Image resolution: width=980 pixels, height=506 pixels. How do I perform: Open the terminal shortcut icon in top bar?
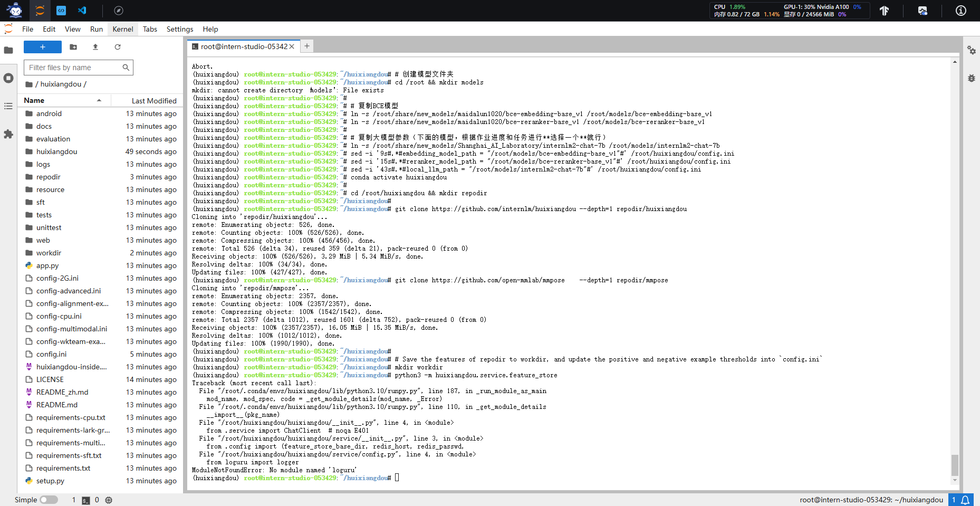tap(61, 11)
